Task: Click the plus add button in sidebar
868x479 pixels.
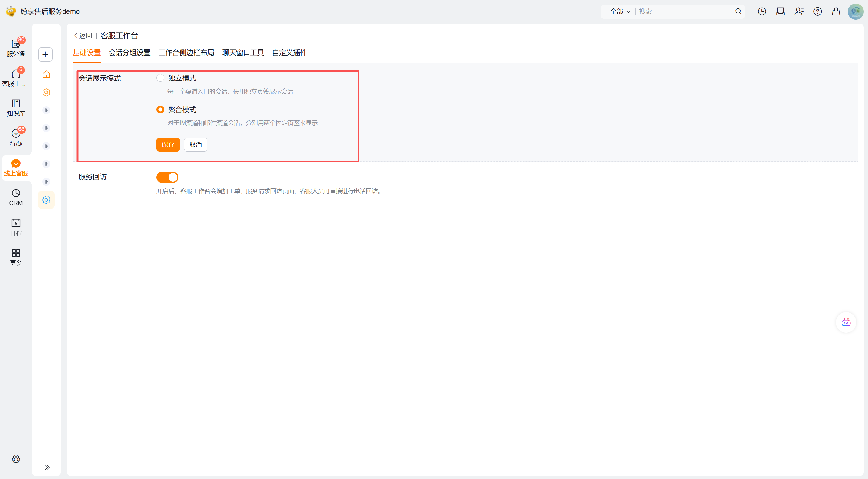Action: 46,55
